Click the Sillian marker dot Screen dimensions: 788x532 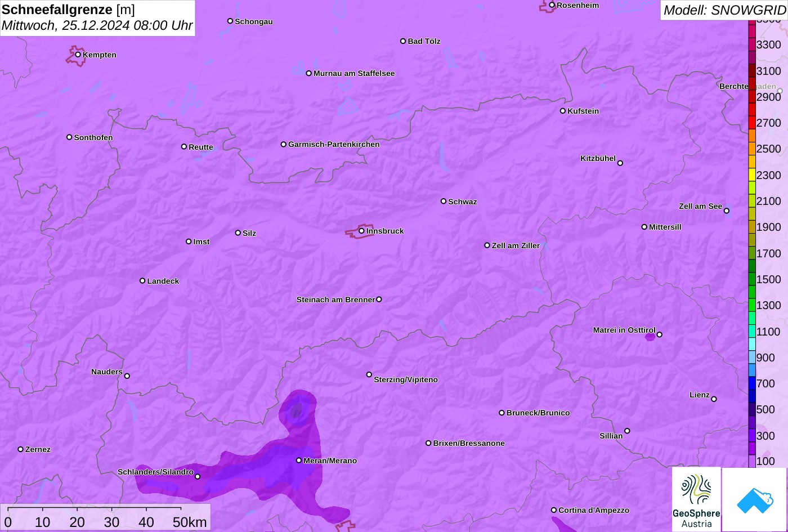click(x=627, y=431)
